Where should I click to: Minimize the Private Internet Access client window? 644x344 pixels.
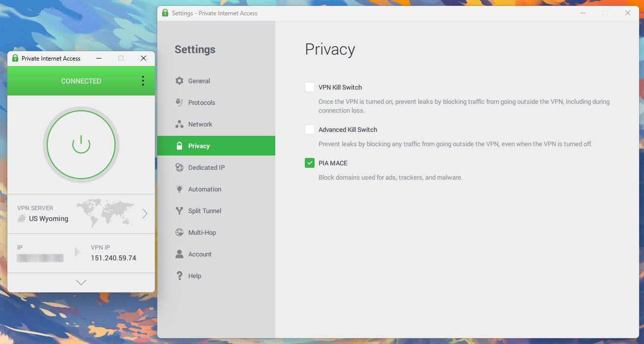[99, 58]
